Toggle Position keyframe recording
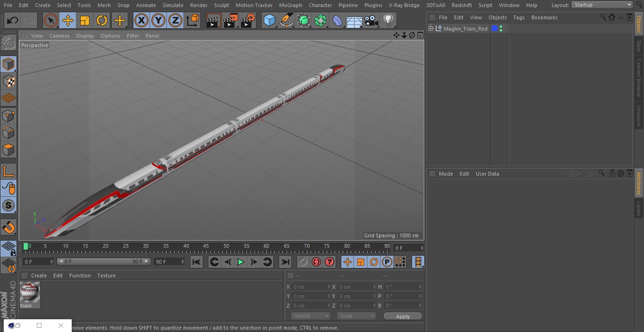Viewport: 644px width, 332px height. click(347, 262)
